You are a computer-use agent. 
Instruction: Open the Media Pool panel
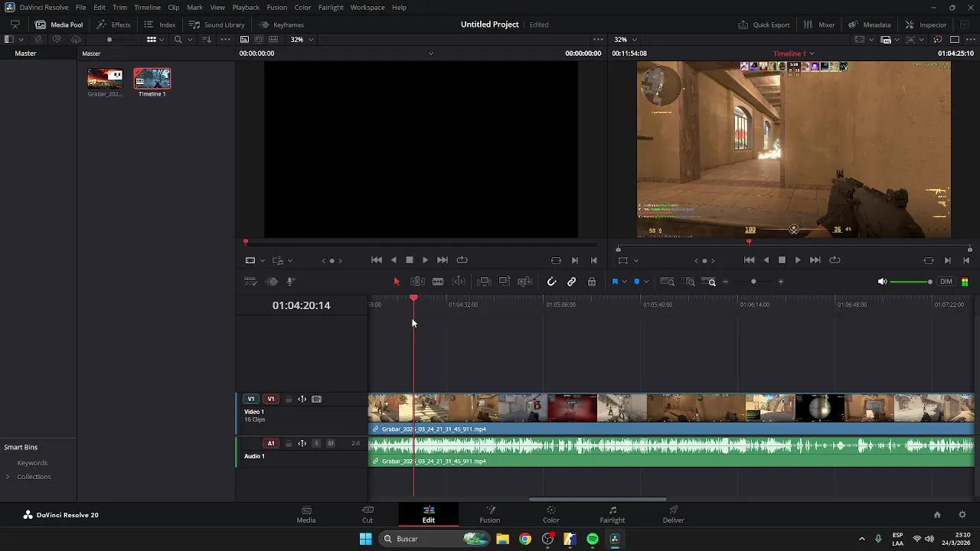pyautogui.click(x=59, y=24)
